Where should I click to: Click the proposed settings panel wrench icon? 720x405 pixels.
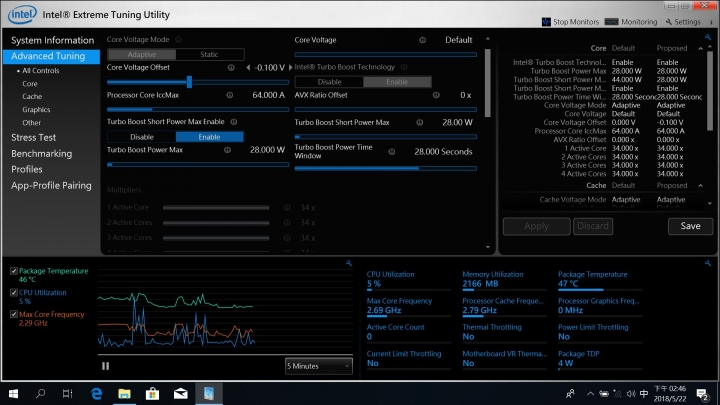[x=708, y=37]
